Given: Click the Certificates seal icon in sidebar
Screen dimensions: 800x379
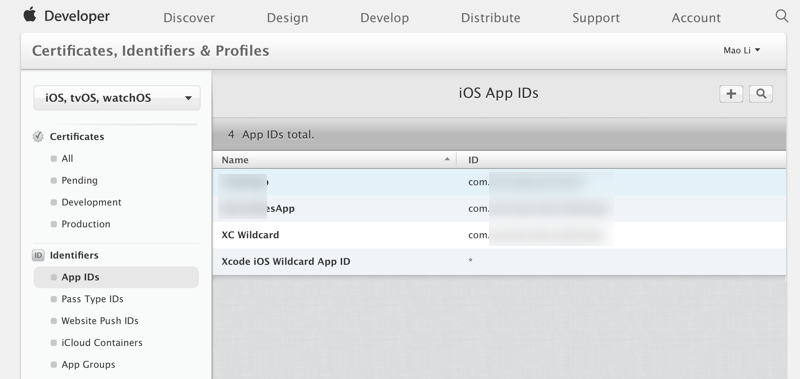Looking at the screenshot, I should [38, 137].
